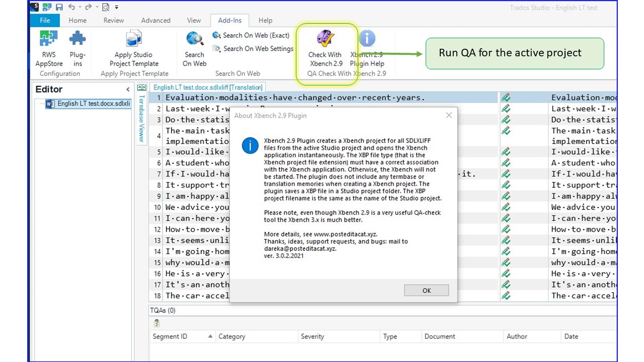Click segment number 17 in the editor
This screenshot has width=644, height=362.
(157, 285)
